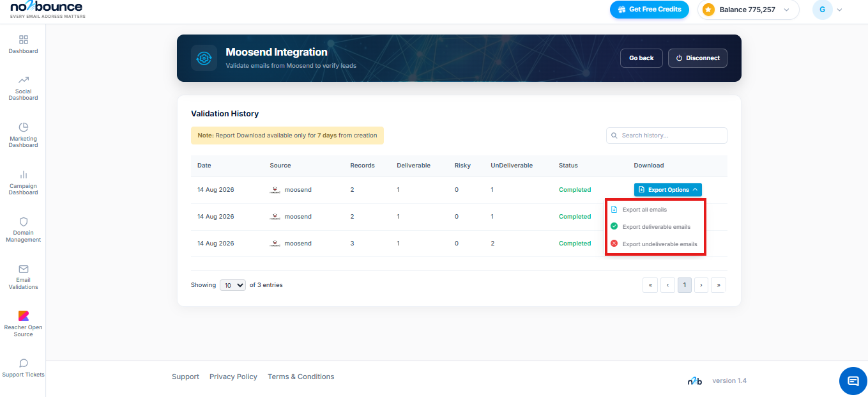The image size is (868, 397).
Task: Open the Reacher Open Source icon
Action: (23, 316)
